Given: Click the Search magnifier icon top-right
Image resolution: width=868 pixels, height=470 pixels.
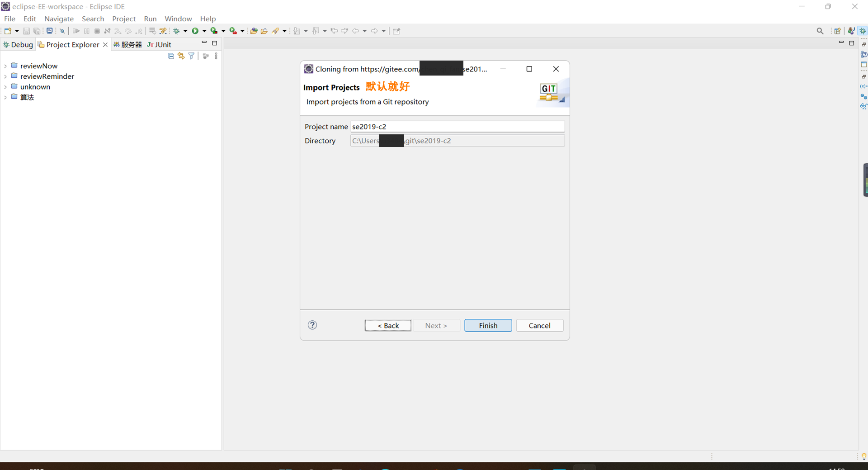Looking at the screenshot, I should pos(820,31).
